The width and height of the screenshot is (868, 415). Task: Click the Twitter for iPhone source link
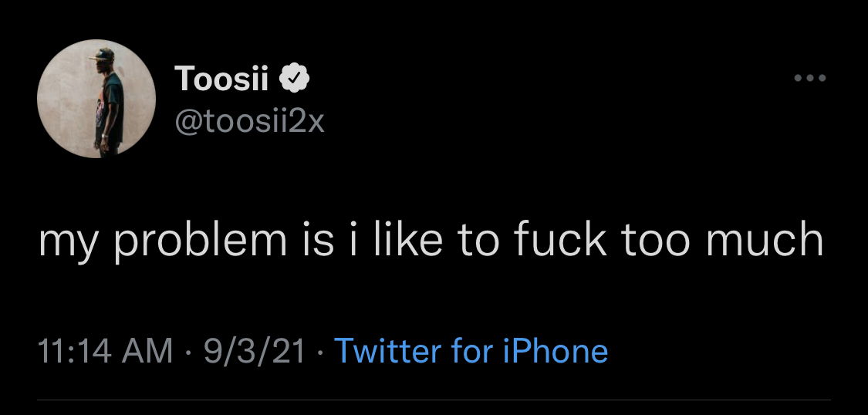pyautogui.click(x=471, y=351)
